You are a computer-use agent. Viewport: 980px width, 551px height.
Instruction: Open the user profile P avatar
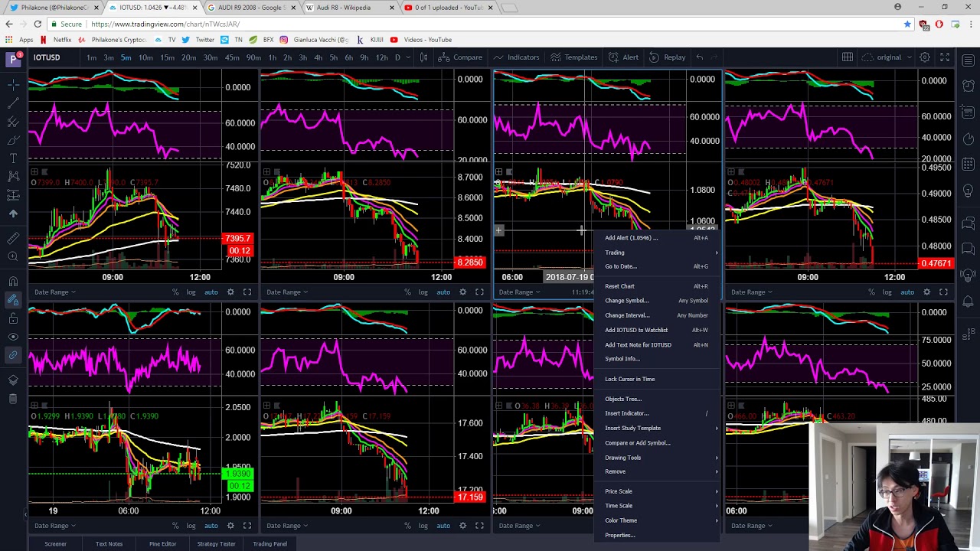click(13, 58)
